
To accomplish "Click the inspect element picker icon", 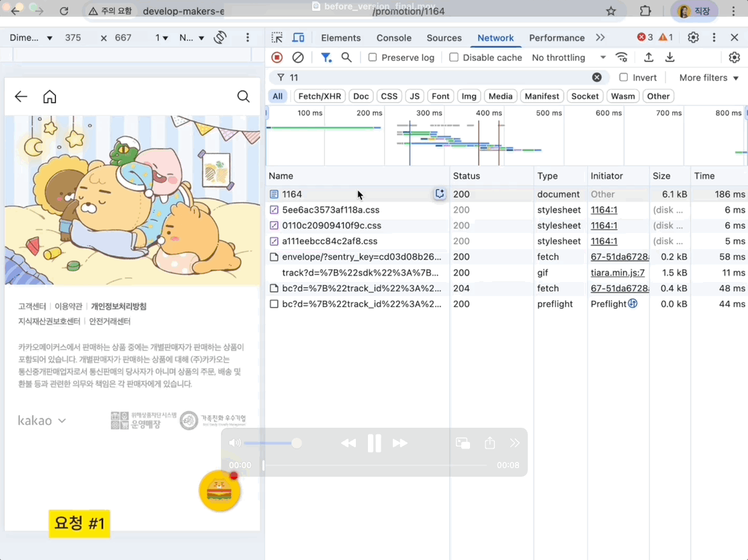I will (277, 38).
